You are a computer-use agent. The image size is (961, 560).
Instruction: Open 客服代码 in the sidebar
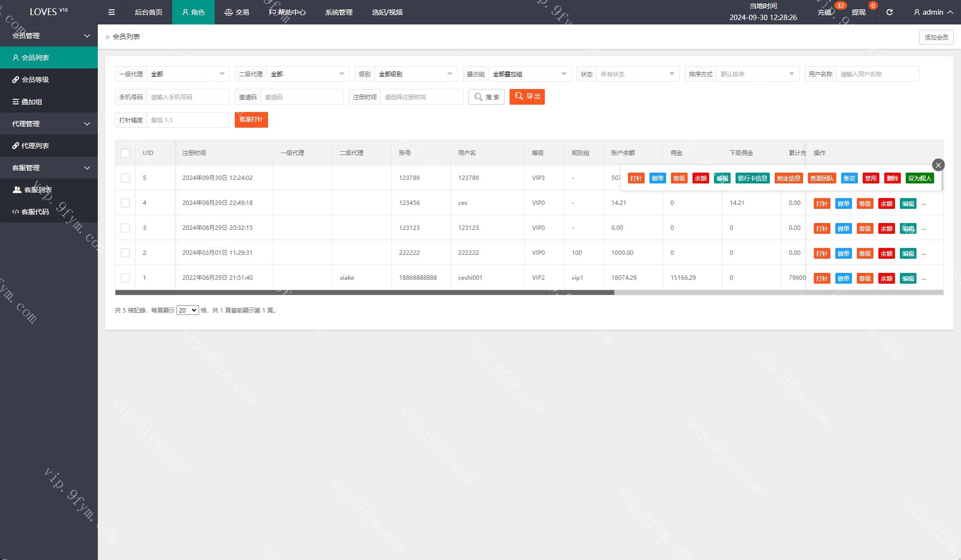click(x=35, y=212)
